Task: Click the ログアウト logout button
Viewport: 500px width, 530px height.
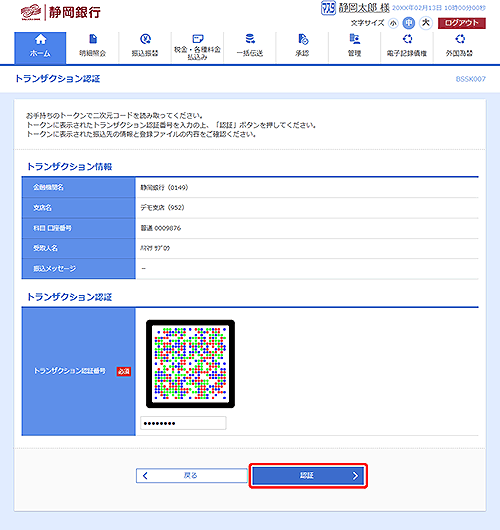Action: pos(462,23)
